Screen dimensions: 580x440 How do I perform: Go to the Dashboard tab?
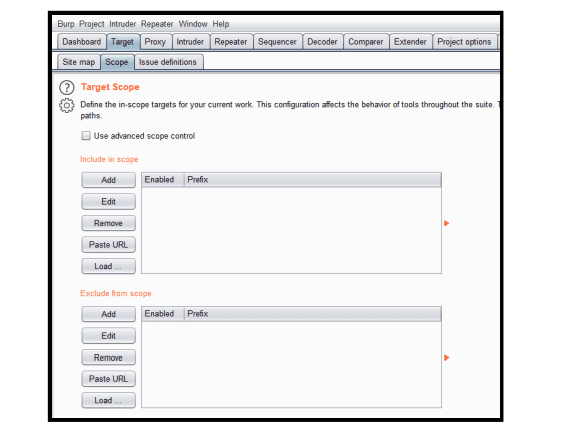coord(81,42)
